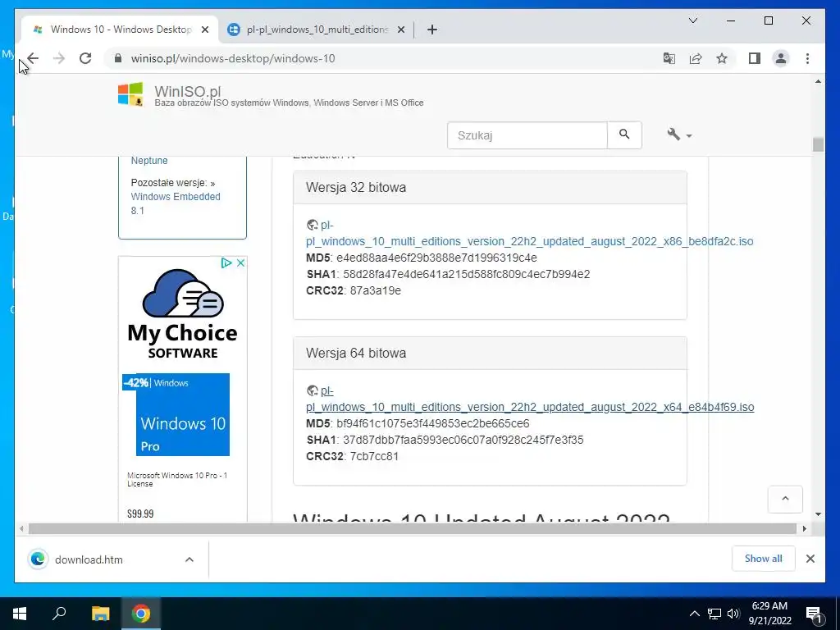Click the padlock site info icon
The image size is (840, 630).
118,58
